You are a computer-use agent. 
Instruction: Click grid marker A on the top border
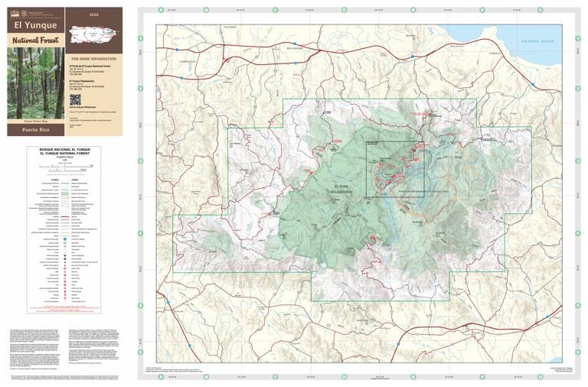point(162,10)
